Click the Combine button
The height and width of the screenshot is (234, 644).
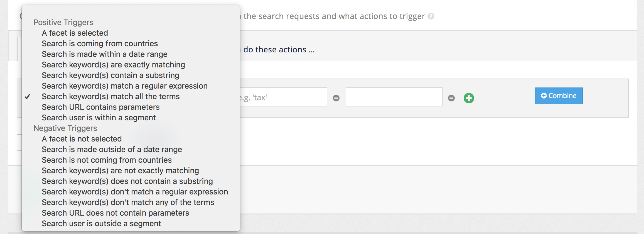coord(558,96)
